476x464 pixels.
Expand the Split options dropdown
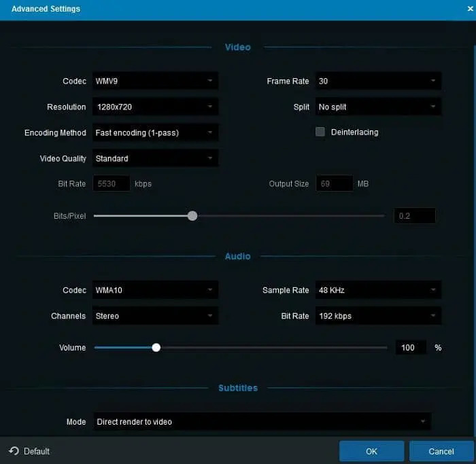coord(377,107)
